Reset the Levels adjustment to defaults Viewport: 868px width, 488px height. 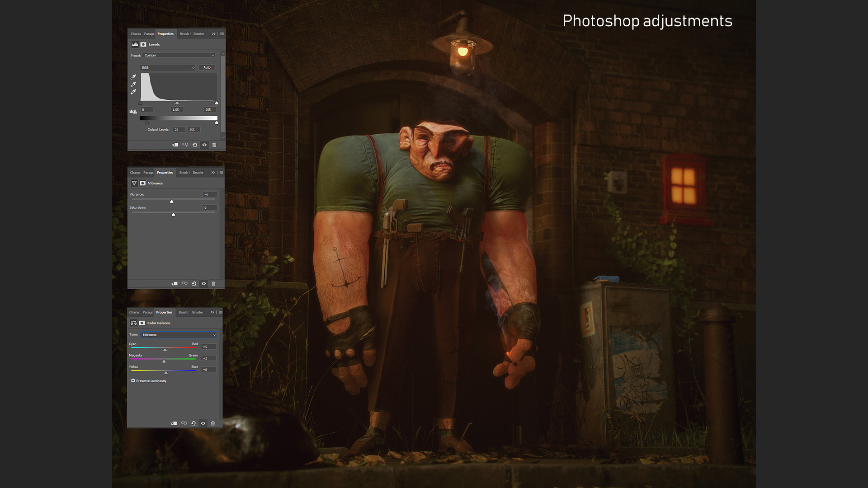[195, 145]
